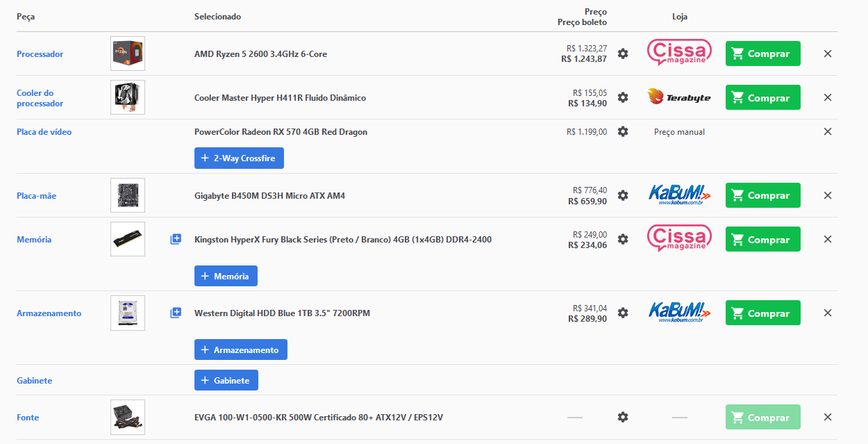Open the Placa-mãe category link
Image resolution: width=868 pixels, height=444 pixels.
(x=36, y=195)
